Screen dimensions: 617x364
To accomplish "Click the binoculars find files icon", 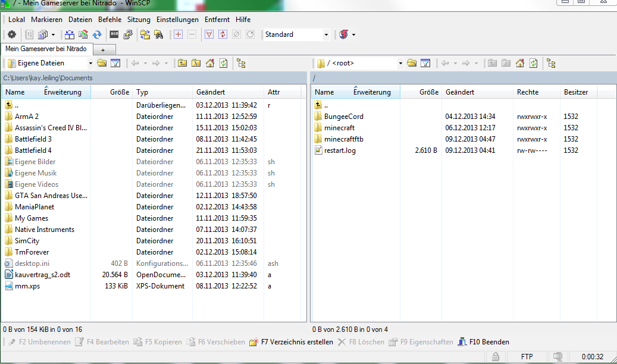I will (x=159, y=34).
